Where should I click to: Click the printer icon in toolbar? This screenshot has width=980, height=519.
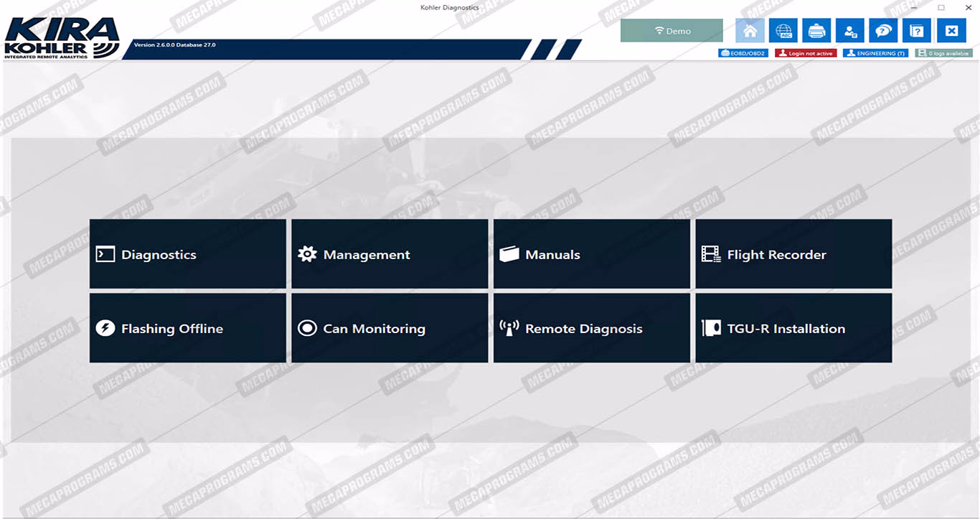816,31
